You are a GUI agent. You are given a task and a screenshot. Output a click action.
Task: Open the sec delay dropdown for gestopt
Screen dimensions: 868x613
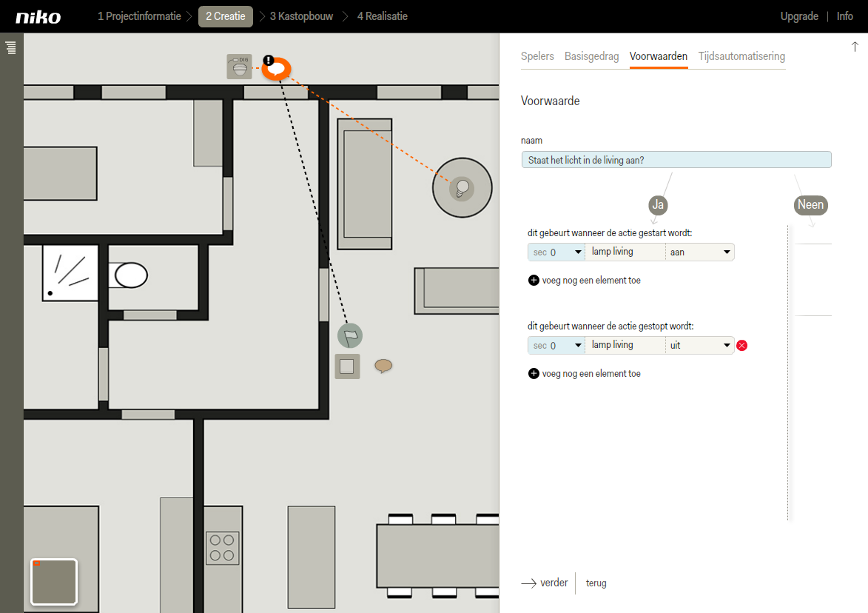(556, 346)
